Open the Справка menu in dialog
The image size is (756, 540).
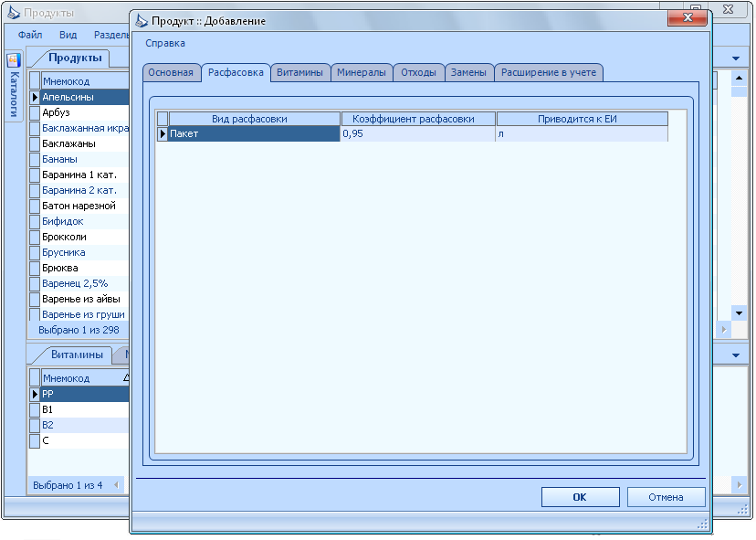click(x=165, y=44)
